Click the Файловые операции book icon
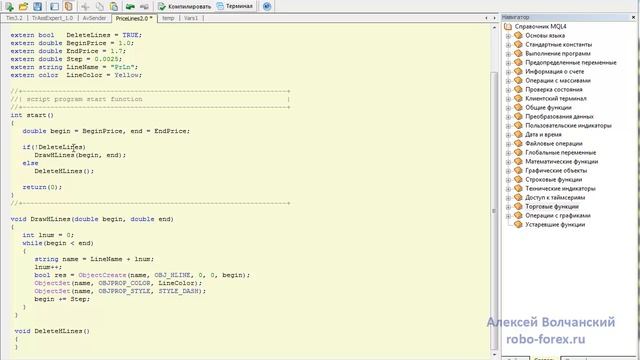Viewport: 640px width, 360px height. [518, 143]
